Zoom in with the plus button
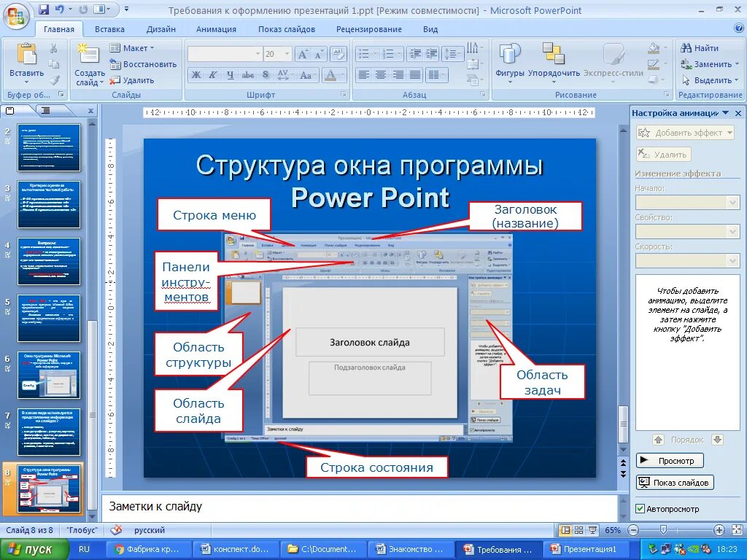The height and width of the screenshot is (560, 747). tap(719, 530)
